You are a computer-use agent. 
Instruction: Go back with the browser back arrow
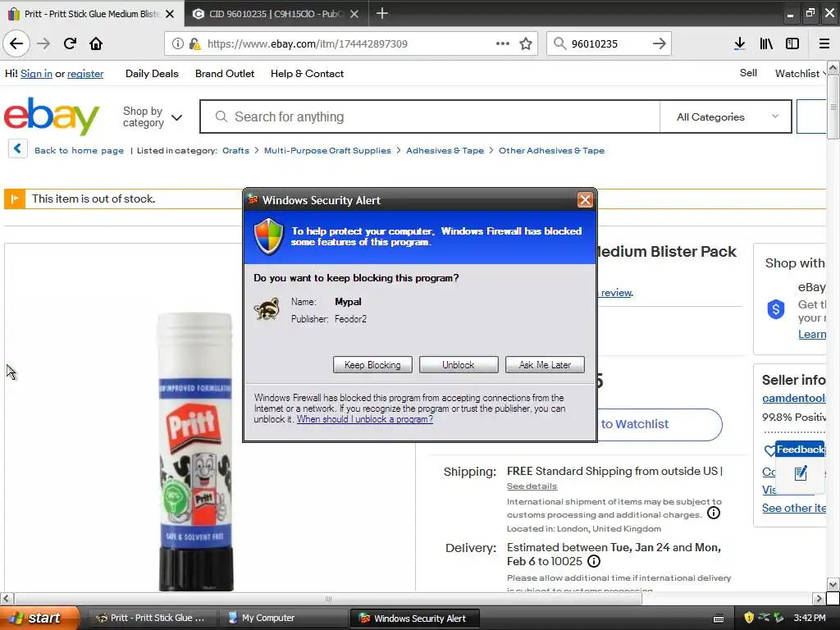point(16,43)
